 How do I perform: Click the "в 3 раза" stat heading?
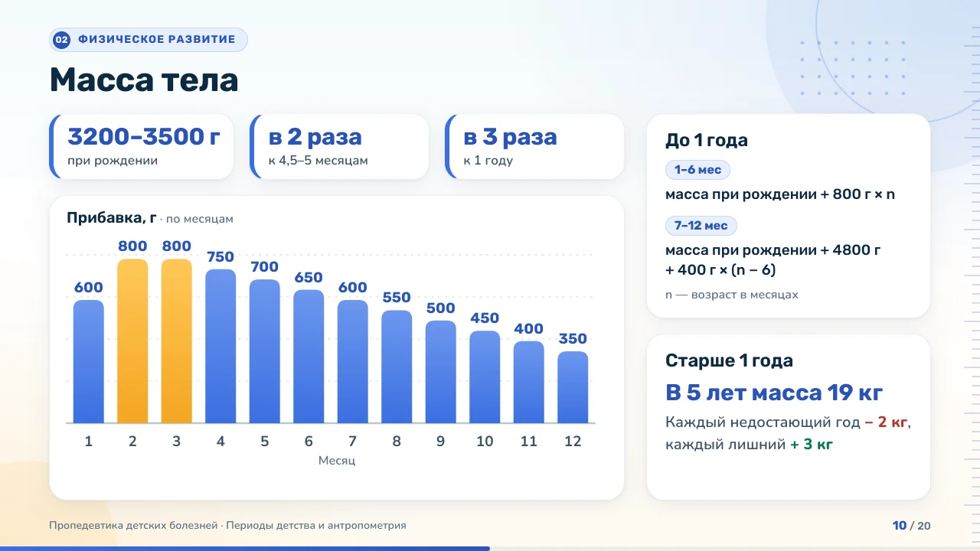click(510, 137)
